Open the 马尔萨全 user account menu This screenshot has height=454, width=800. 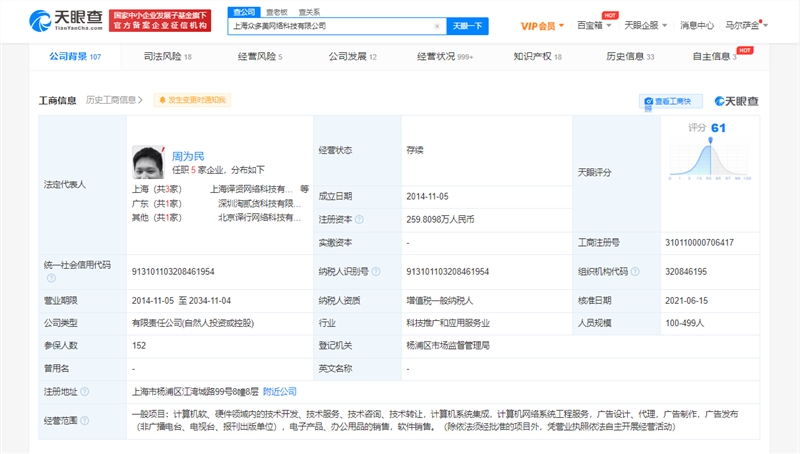[x=746, y=25]
